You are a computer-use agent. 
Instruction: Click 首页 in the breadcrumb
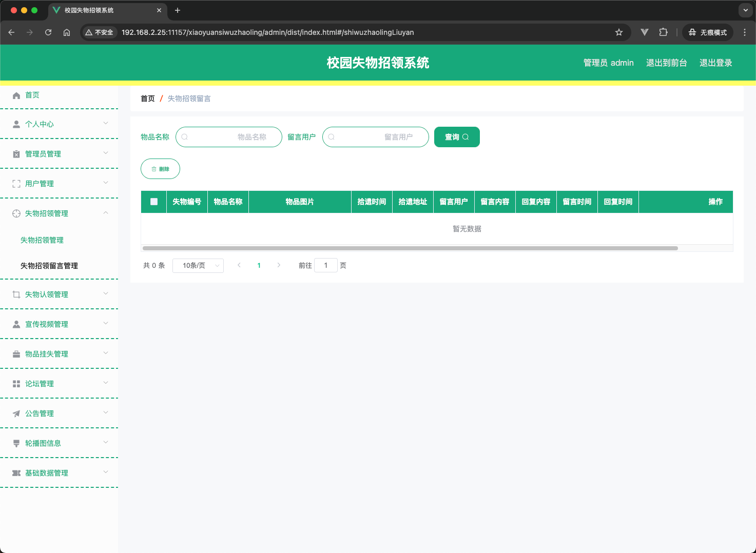[x=148, y=98]
